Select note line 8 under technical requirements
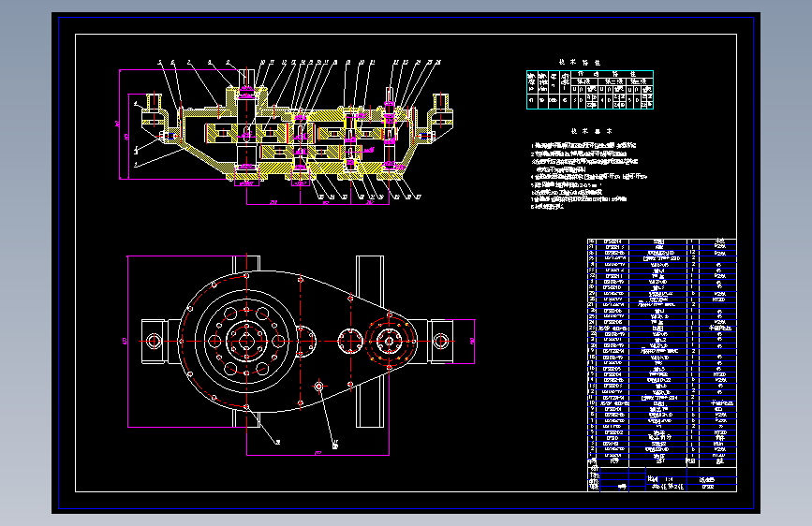The height and width of the screenshot is (526, 812). pos(547,207)
